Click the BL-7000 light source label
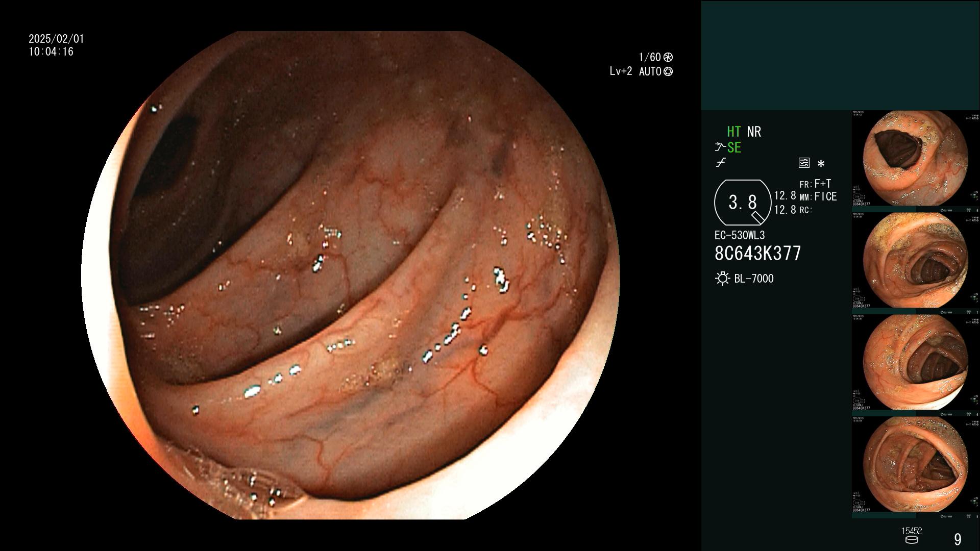This screenshot has height=551, width=980. click(x=754, y=279)
